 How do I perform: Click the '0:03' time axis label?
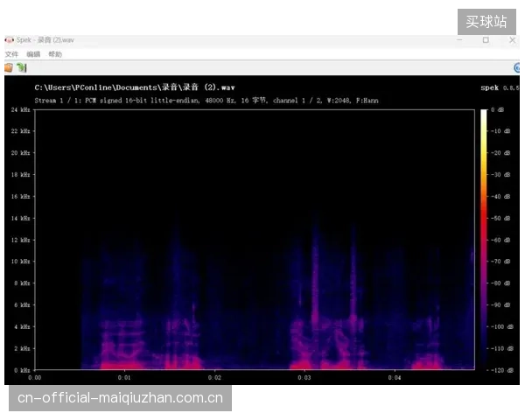(304, 378)
